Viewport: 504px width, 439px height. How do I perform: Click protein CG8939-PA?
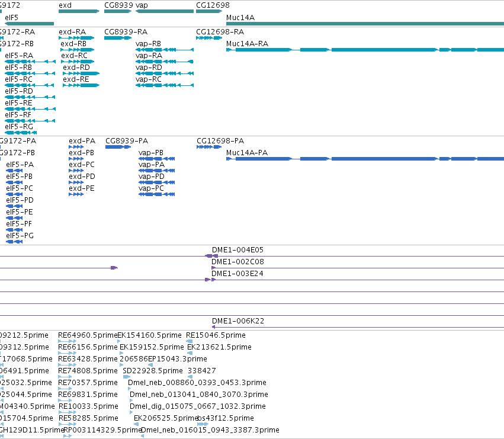coord(118,148)
